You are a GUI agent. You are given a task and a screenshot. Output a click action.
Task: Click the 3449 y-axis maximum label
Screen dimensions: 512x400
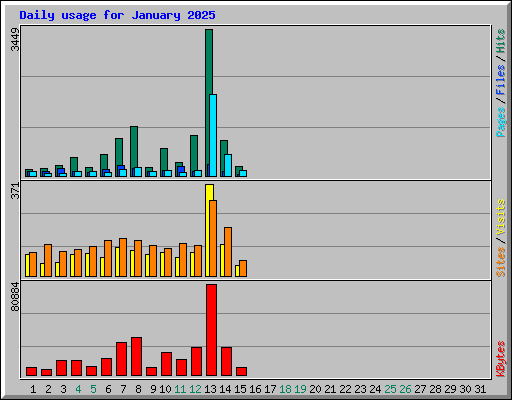click(15, 40)
